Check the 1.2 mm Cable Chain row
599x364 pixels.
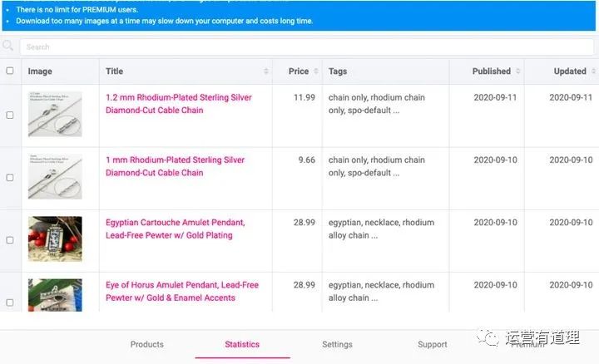click(x=10, y=116)
